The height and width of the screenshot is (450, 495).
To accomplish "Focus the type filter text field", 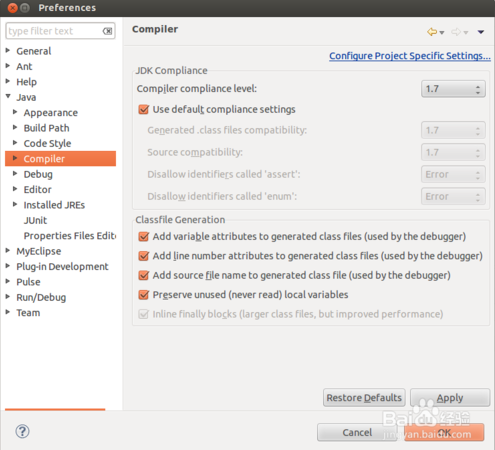I will coord(54,31).
